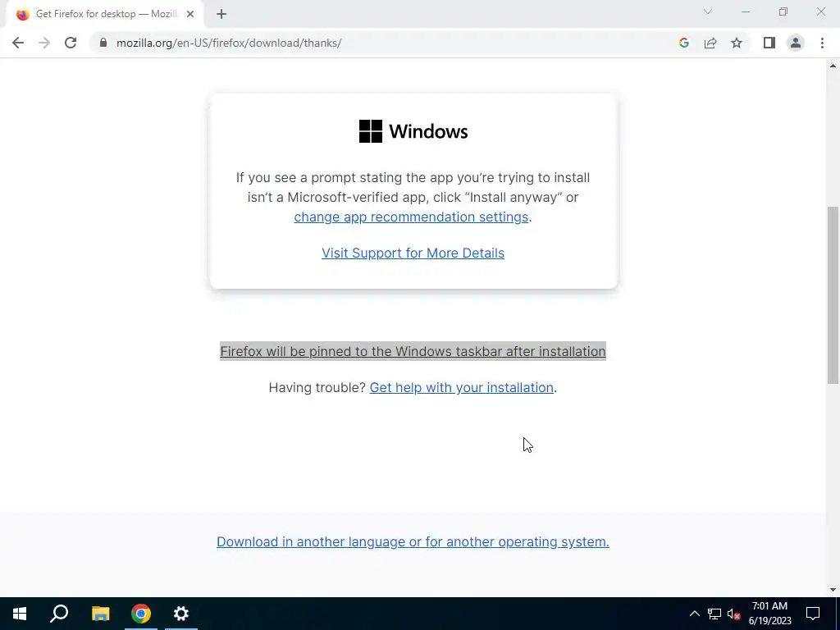Open the clock and date flyout
Screen dimensions: 840x630
click(770, 614)
